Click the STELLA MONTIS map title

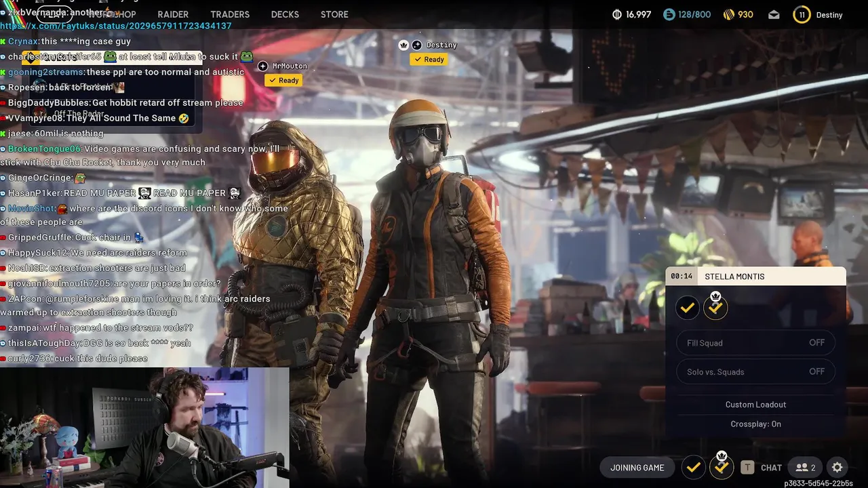(x=734, y=277)
